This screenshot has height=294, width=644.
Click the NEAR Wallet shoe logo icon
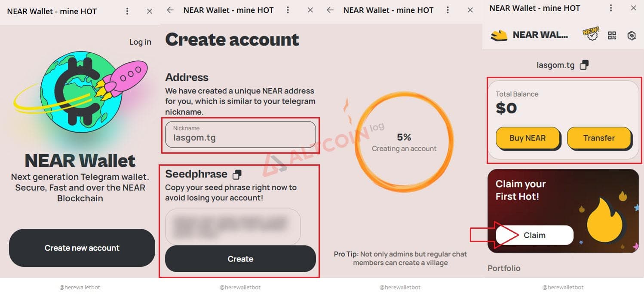click(x=499, y=35)
